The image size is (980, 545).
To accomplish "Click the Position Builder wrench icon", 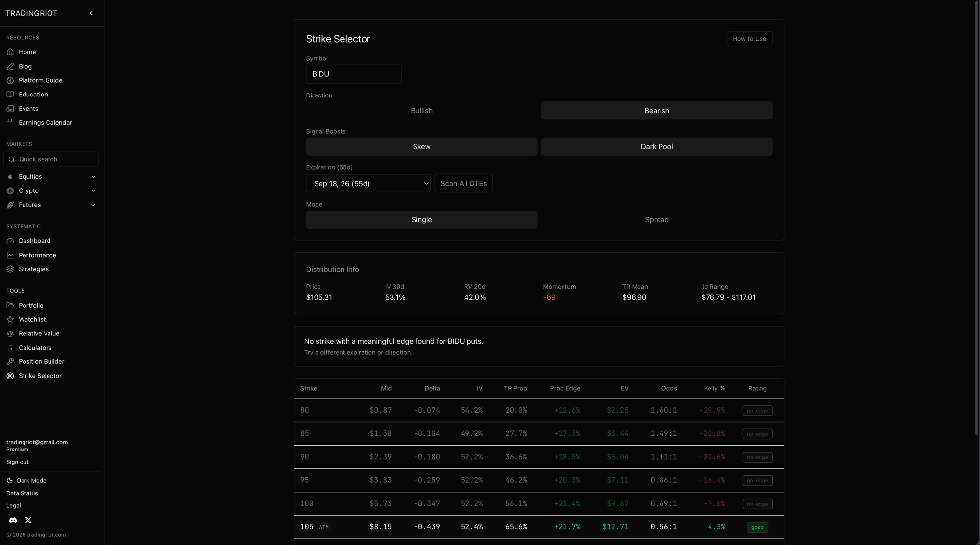I will (10, 362).
